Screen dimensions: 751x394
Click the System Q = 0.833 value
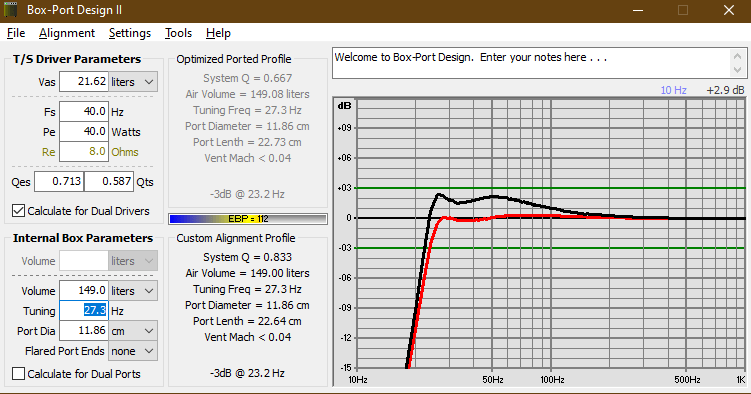[x=247, y=257]
